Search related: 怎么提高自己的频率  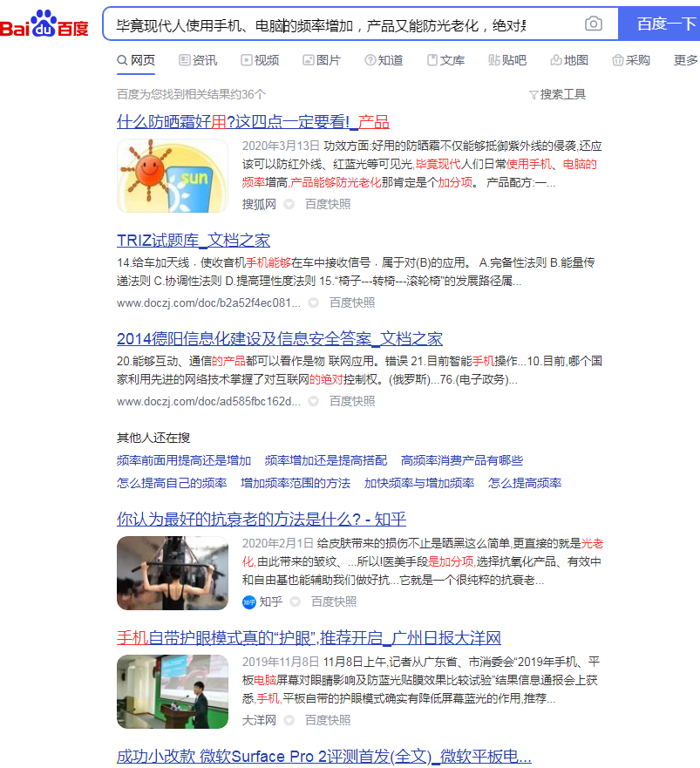click(172, 483)
